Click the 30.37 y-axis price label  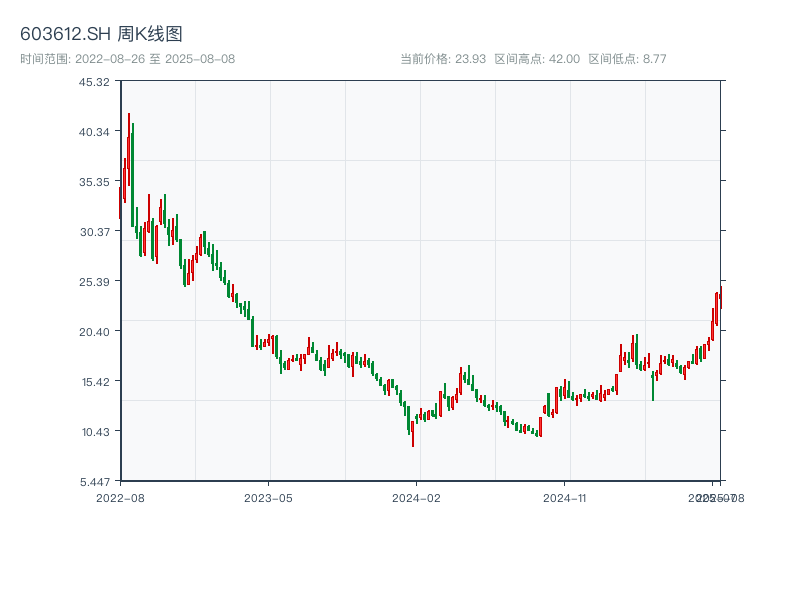[x=95, y=231]
